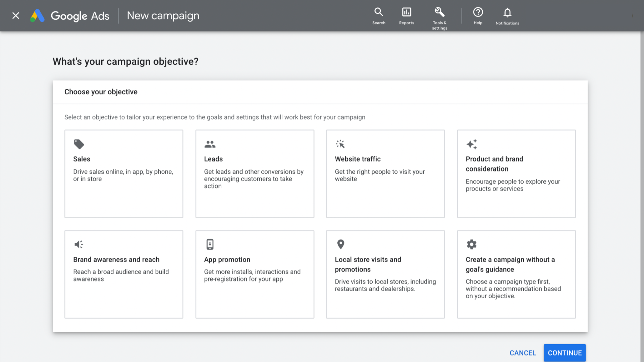Screen dimensions: 644x362
Task: Click the gear icon for no-guidance campaign
Action: pyautogui.click(x=472, y=244)
